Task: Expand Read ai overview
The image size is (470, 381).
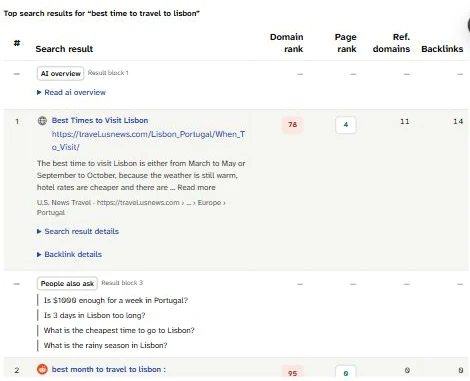Action: click(71, 92)
